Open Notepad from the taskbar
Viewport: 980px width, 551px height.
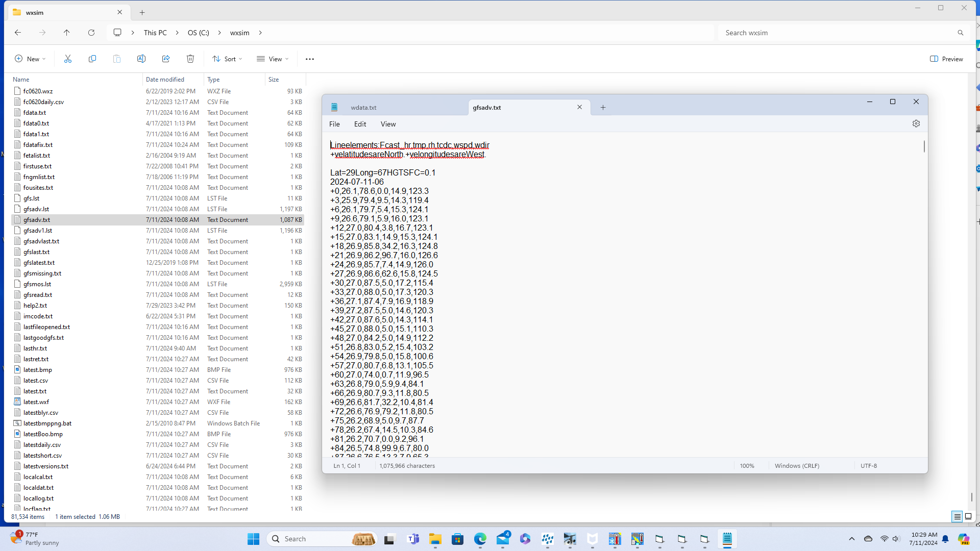point(727,539)
